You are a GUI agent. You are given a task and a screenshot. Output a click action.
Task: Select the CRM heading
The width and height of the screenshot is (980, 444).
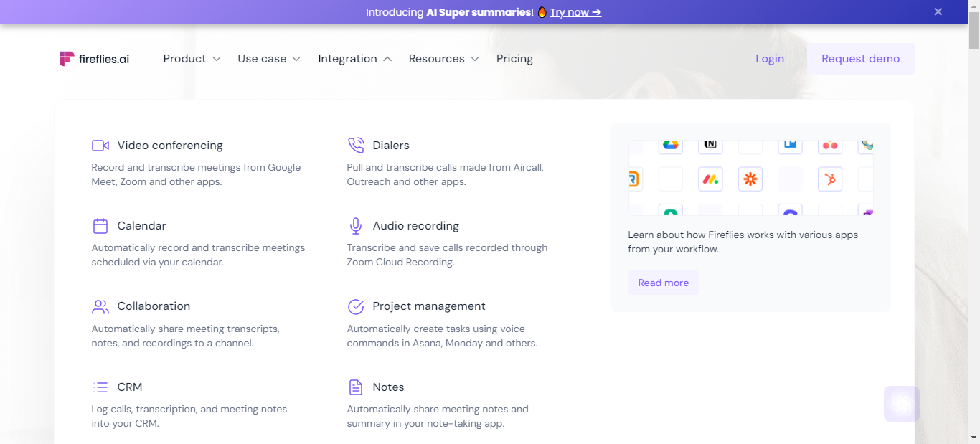[130, 387]
